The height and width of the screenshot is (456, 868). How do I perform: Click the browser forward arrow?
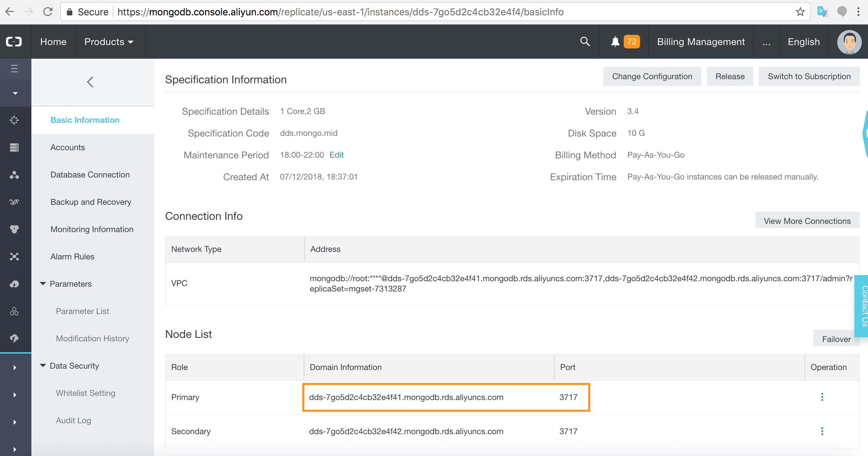(29, 12)
